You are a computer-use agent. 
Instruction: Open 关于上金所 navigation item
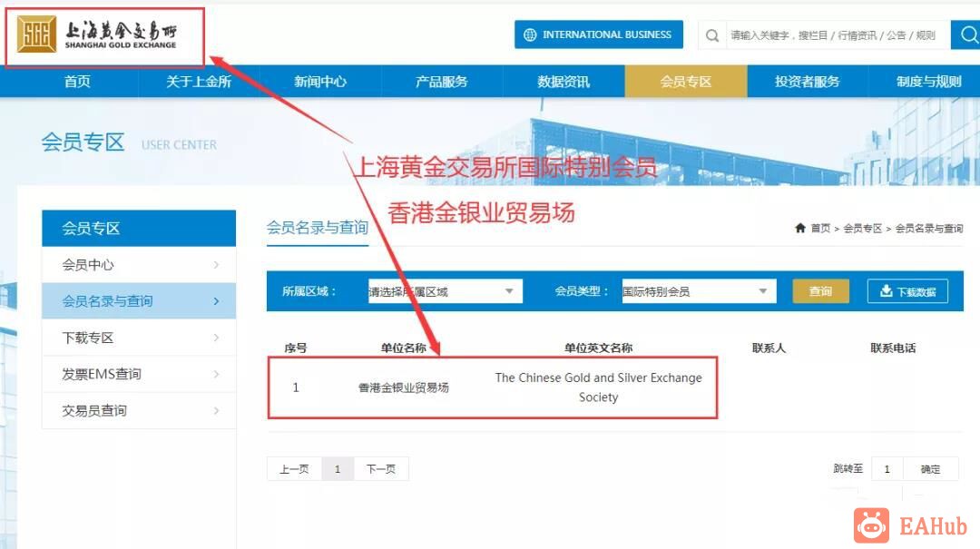pos(199,82)
